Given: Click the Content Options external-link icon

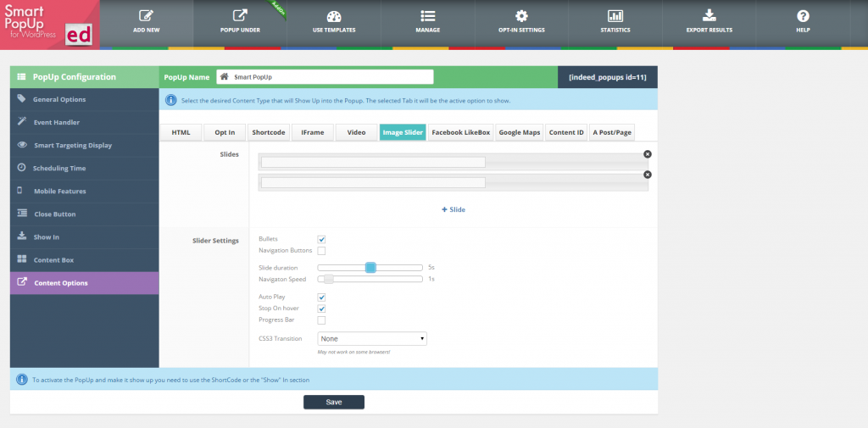Looking at the screenshot, I should pyautogui.click(x=22, y=282).
